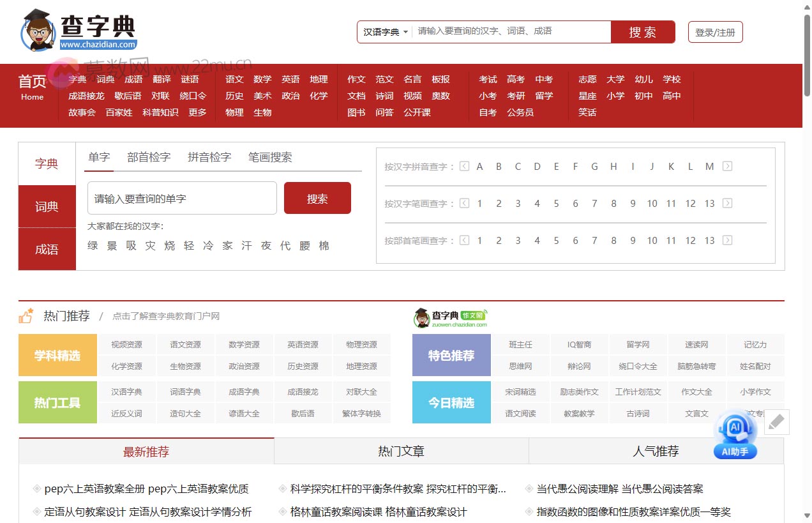Click the pencil edit icon near AI助手

tap(776, 421)
